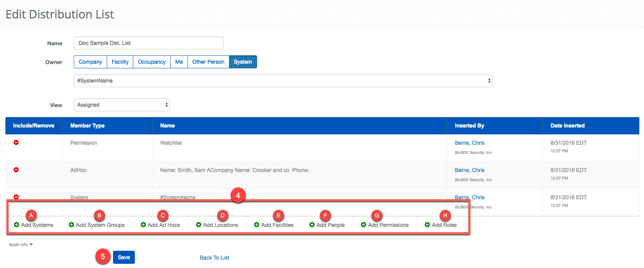This screenshot has width=644, height=268.
Task: Select the Occupancy owner option
Action: coord(152,62)
